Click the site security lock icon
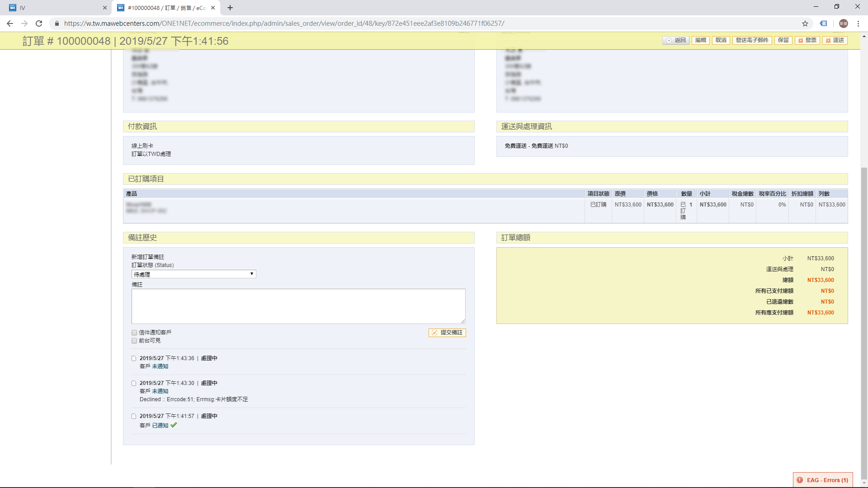Image resolution: width=868 pixels, height=488 pixels. (x=57, y=23)
